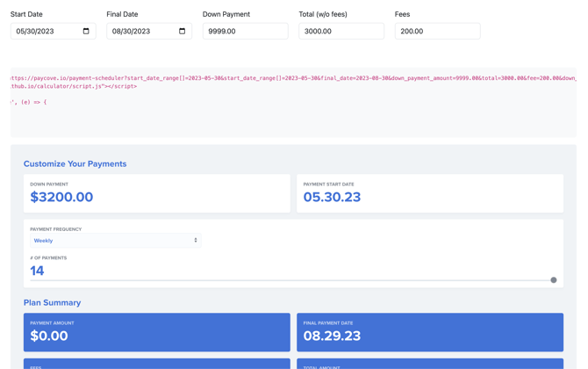
Task: Click the Total (w/o fees) label
Action: pos(323,14)
